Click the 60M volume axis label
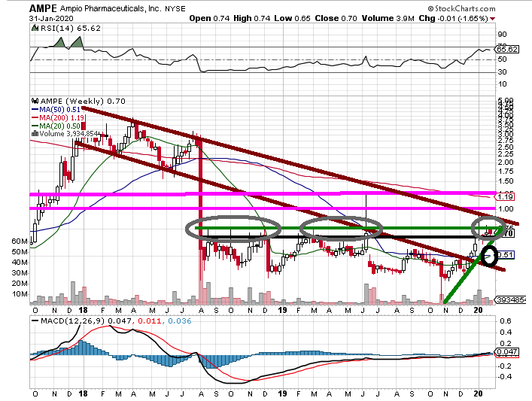This screenshot has width=532, height=401. (20, 242)
